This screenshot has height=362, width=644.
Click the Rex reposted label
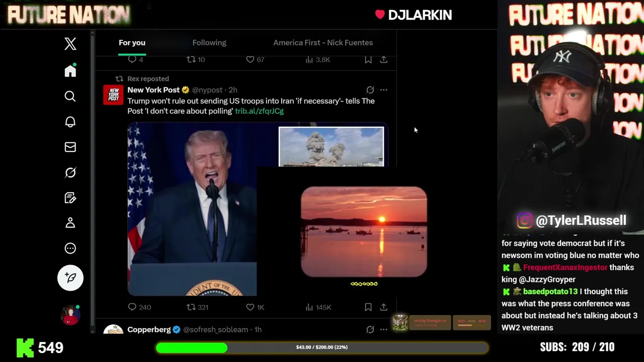148,79
